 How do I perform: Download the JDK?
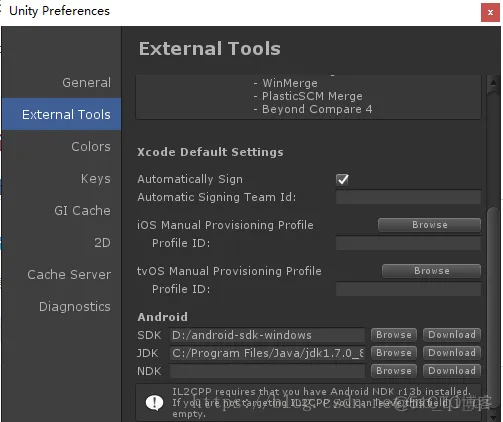click(452, 353)
